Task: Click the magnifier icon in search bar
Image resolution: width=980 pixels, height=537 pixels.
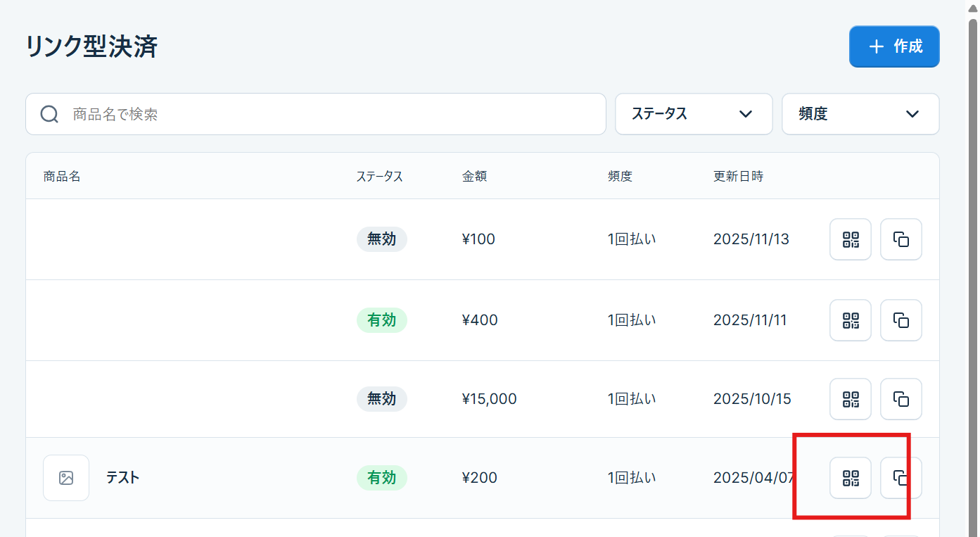Action: [49, 114]
